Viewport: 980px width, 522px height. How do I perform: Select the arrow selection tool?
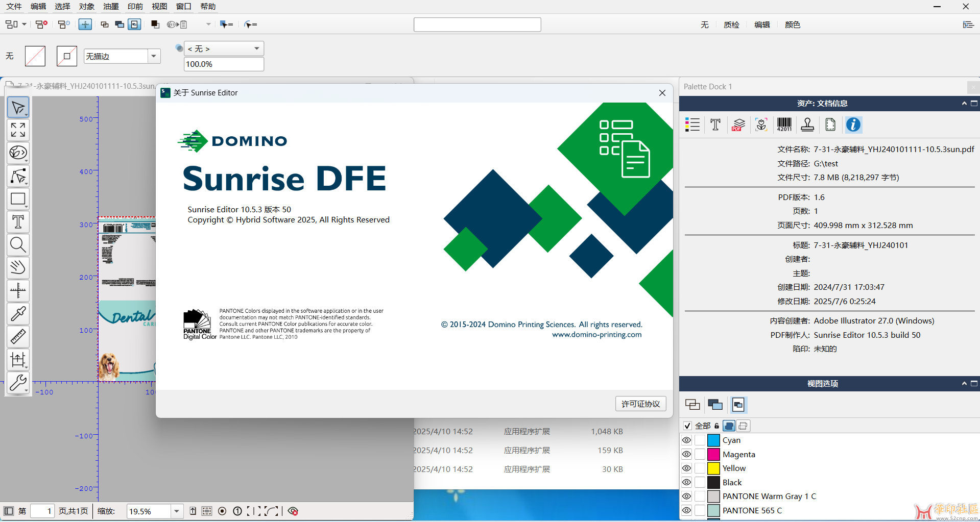tap(18, 107)
